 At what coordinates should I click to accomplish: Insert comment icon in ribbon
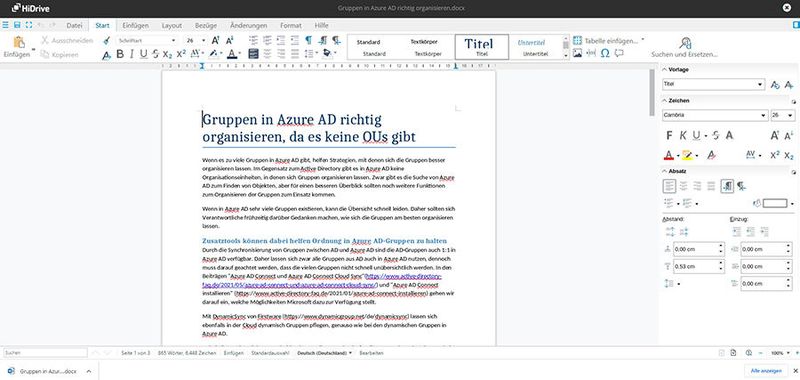pos(619,53)
